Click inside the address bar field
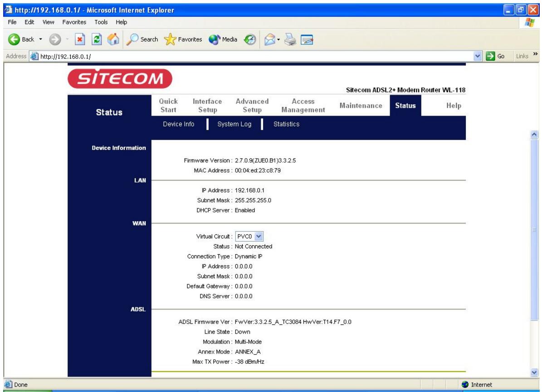This screenshot has height=392, width=542. click(x=136, y=53)
